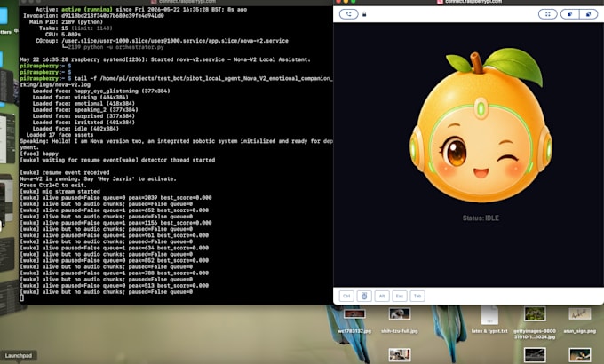Click the disconnect phone button in Connect window
The width and height of the screenshot is (604, 364).
click(348, 14)
